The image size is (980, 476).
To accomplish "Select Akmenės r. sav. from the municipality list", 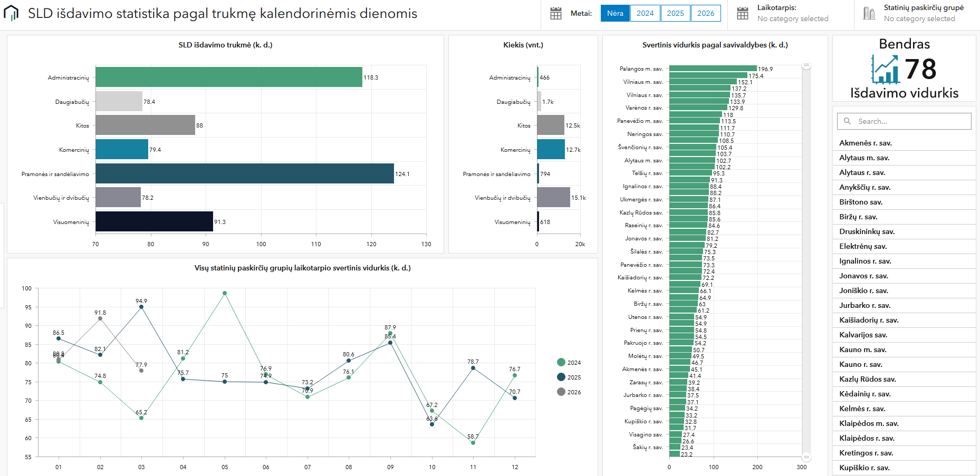I will [864, 143].
